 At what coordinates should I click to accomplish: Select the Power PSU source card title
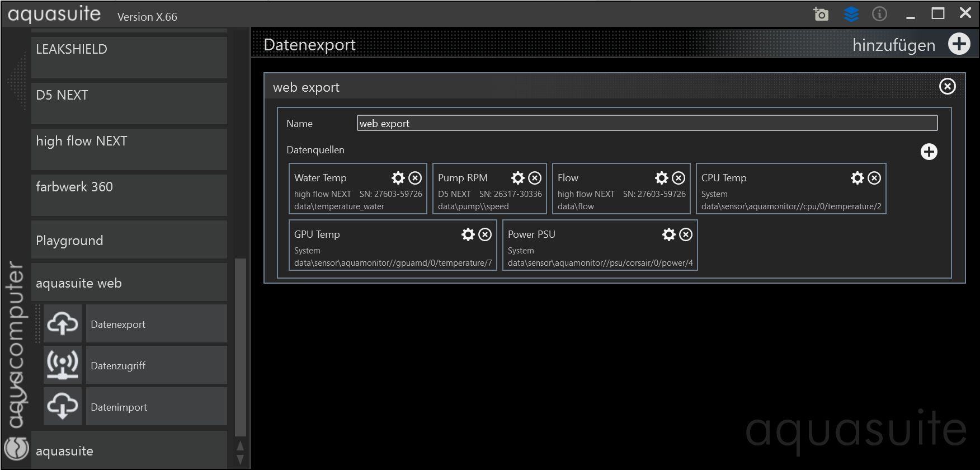pyautogui.click(x=531, y=234)
